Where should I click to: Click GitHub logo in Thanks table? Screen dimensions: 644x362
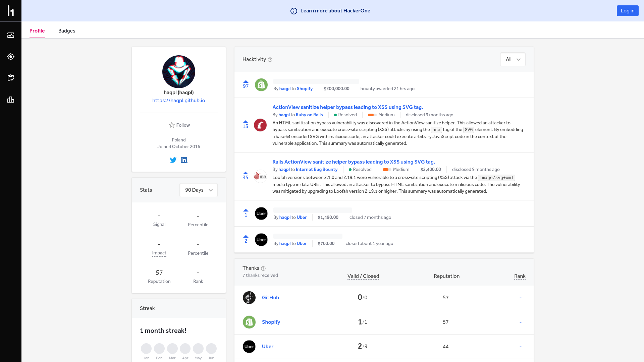pos(249,298)
